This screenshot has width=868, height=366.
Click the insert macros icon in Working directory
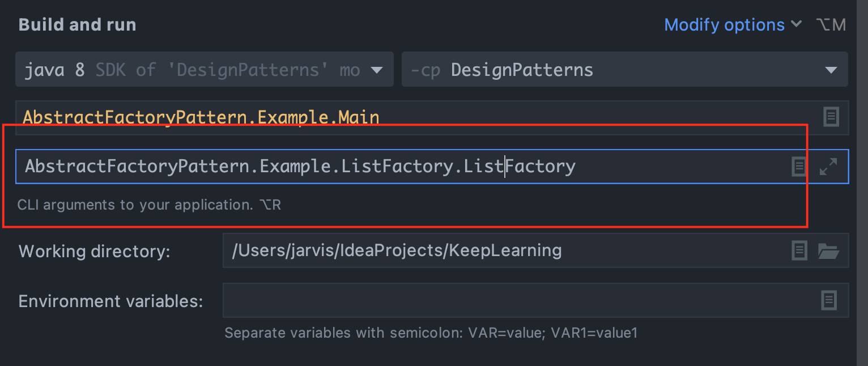[799, 250]
